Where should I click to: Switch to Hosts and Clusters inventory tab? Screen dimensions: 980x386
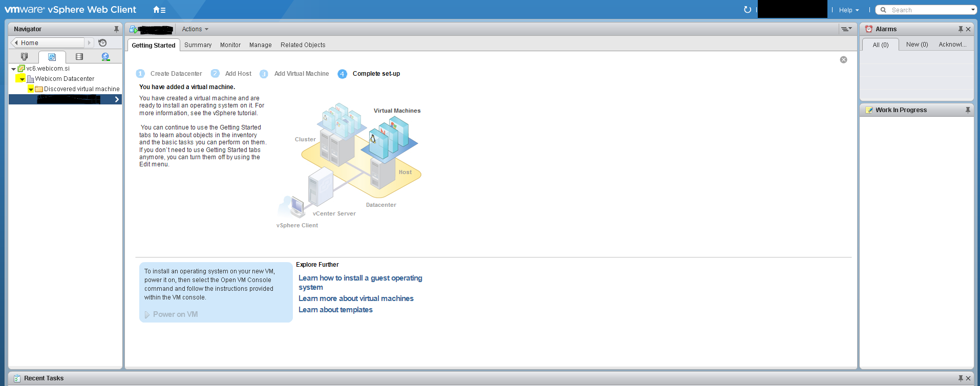point(24,57)
